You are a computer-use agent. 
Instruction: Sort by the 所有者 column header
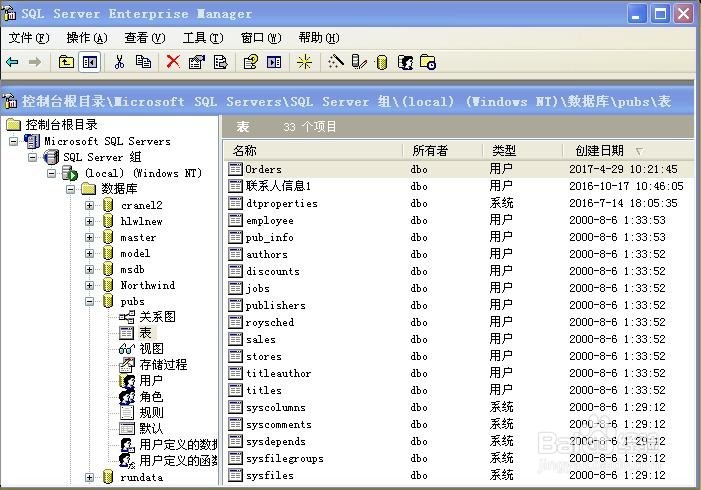[x=443, y=151]
